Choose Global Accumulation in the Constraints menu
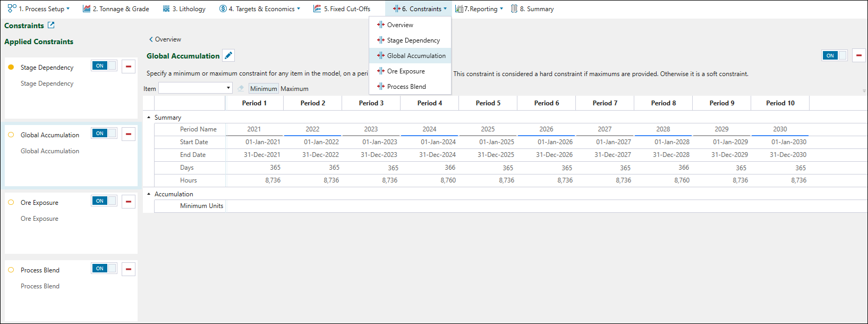 [x=410, y=56]
